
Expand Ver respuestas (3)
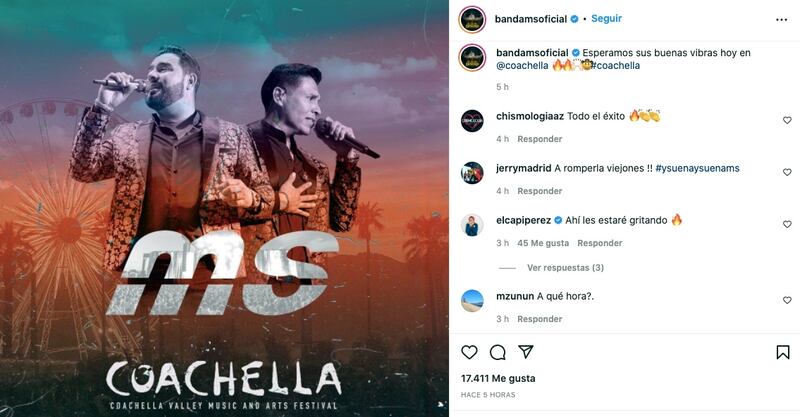(565, 268)
